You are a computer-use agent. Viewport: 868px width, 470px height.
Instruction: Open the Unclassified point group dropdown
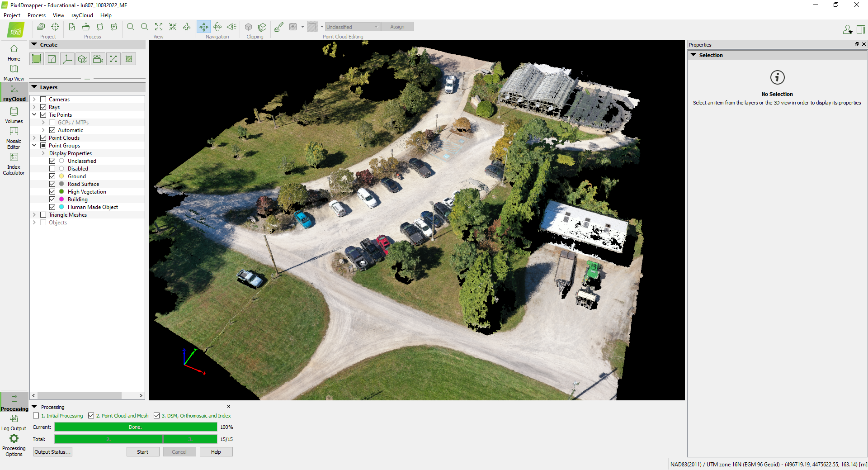coord(352,27)
